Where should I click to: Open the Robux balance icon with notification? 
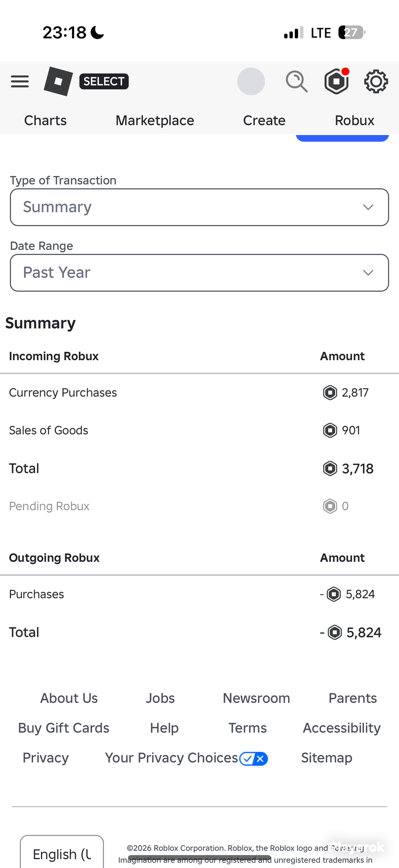(337, 81)
